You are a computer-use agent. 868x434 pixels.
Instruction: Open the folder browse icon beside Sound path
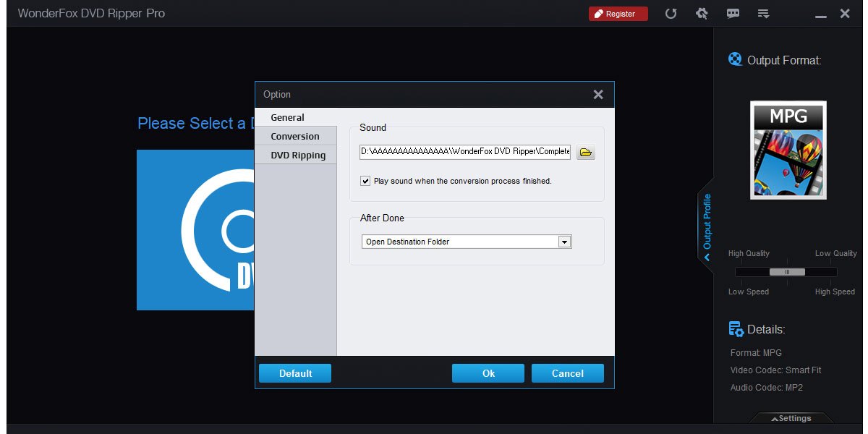585,152
